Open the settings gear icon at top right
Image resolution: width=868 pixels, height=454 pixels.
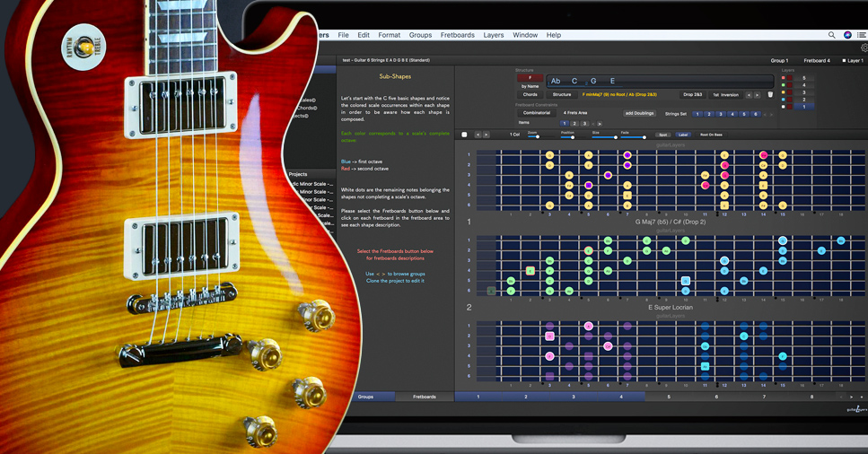click(864, 48)
